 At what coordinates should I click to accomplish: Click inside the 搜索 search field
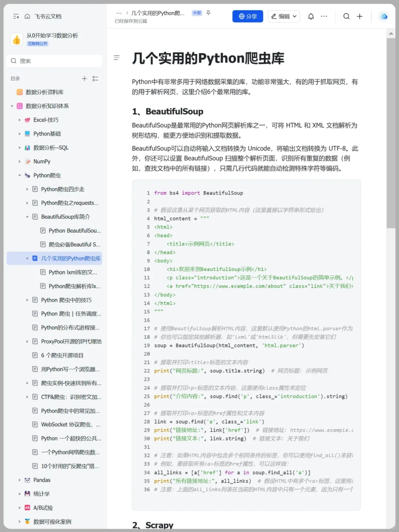pos(54,61)
